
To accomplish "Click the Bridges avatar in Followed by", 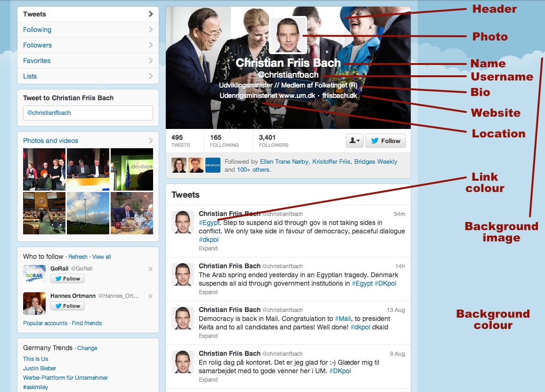I will click(213, 165).
